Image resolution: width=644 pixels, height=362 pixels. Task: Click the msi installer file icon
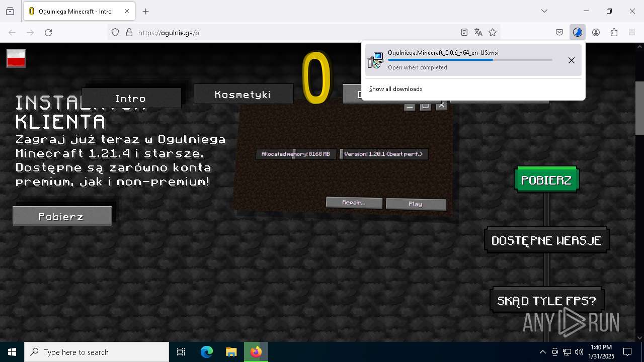375,60
